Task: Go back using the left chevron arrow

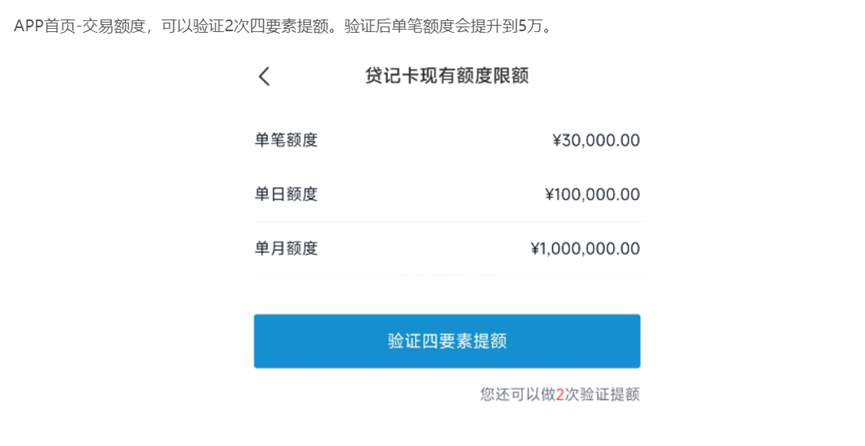Action: coord(264,76)
